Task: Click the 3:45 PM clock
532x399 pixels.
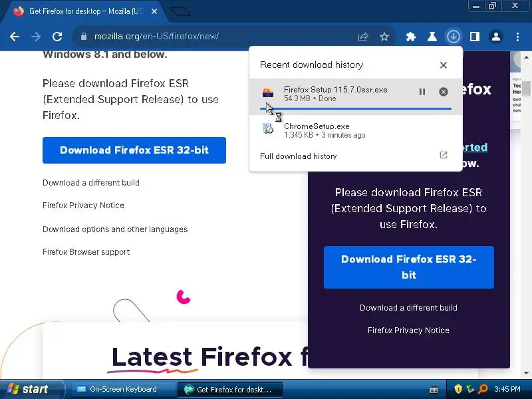Action: coord(507,389)
